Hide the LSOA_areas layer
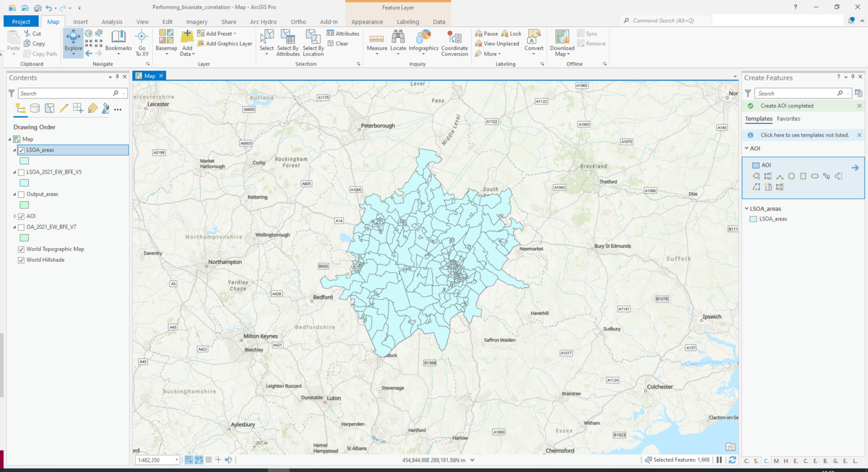Viewport: 868px width, 472px height. click(21, 150)
